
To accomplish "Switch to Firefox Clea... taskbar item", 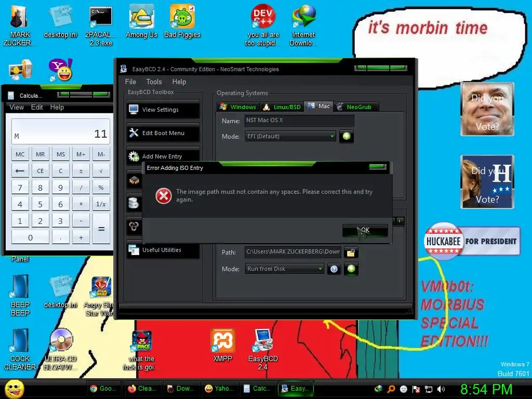I will (x=142, y=389).
